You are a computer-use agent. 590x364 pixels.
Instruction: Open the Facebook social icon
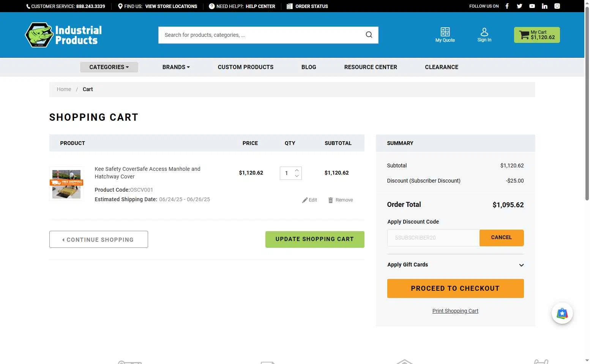pos(507,6)
